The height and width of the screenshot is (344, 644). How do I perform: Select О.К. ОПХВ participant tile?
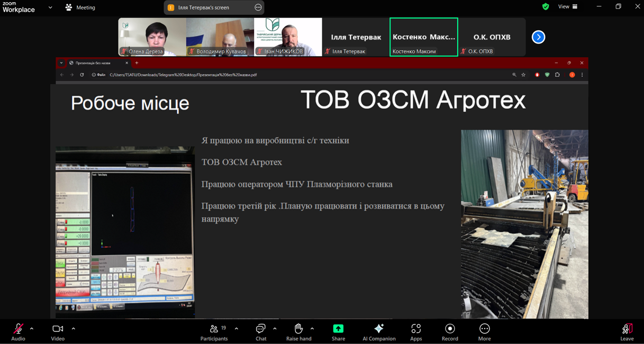(492, 37)
